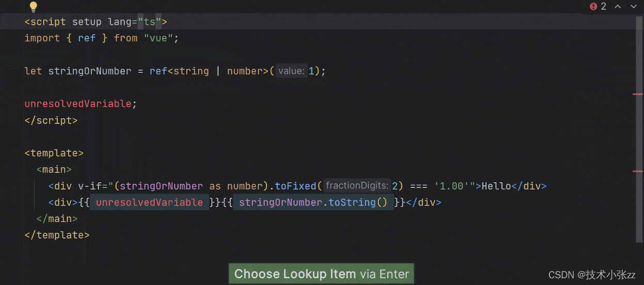
Task: Go to previous highlighted error arrow
Action: [618, 7]
